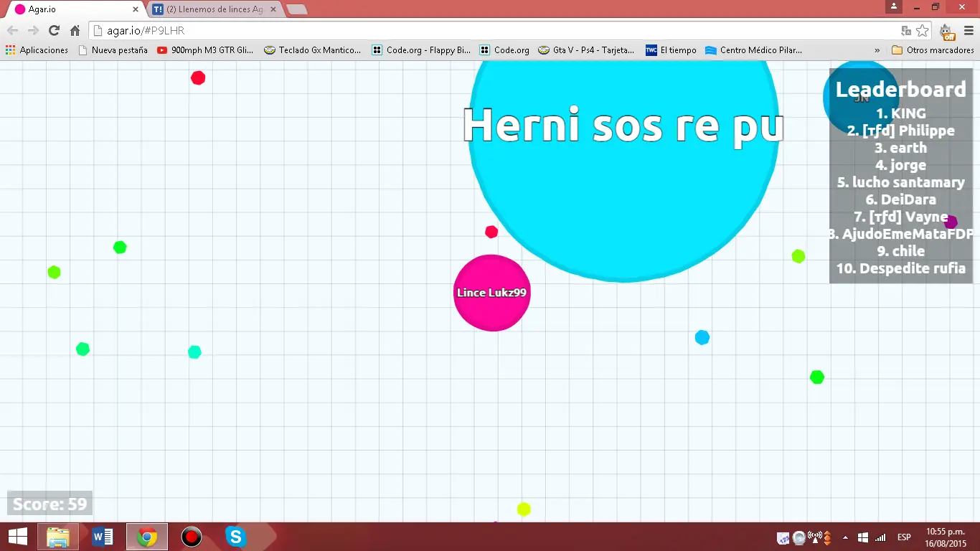The height and width of the screenshot is (551, 980).
Task: Open the Aplicaciones apps shortcut
Action: [37, 50]
